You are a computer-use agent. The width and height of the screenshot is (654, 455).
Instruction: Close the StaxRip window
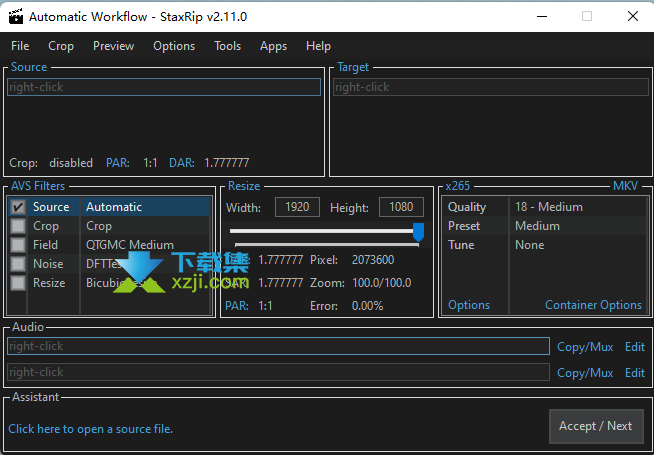pos(633,16)
